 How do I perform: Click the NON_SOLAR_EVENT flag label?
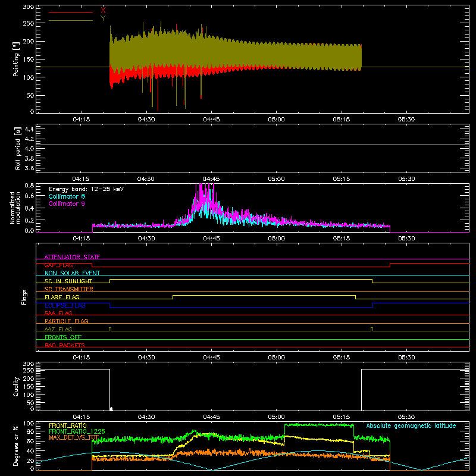coord(72,273)
